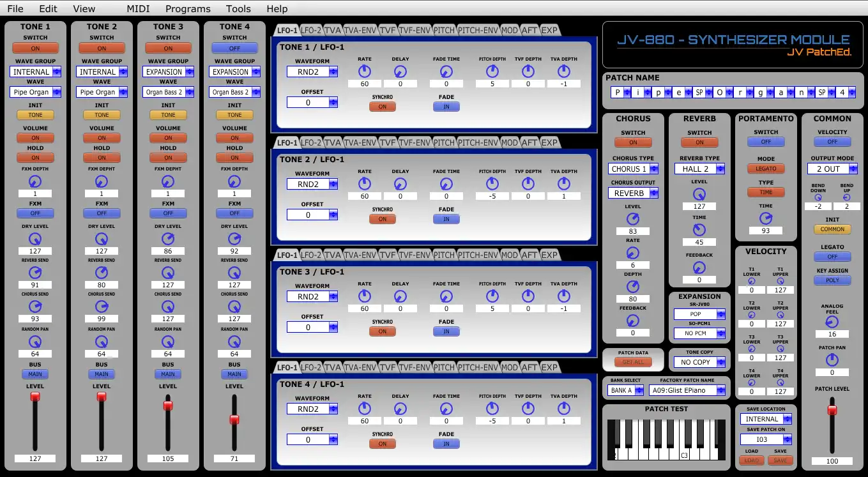Image resolution: width=868 pixels, height=477 pixels.
Task: Click the Tone 2 Bus MAIN button
Action: 102,374
